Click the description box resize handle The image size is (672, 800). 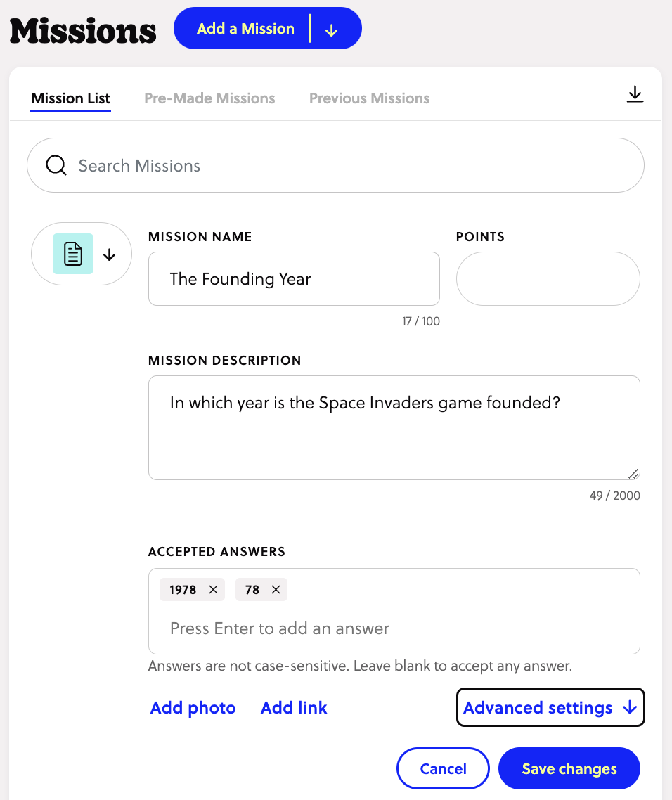[x=634, y=472]
